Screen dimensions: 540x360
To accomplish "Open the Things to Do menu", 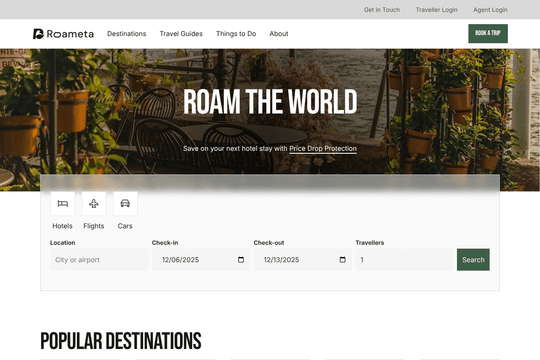I will [236, 34].
